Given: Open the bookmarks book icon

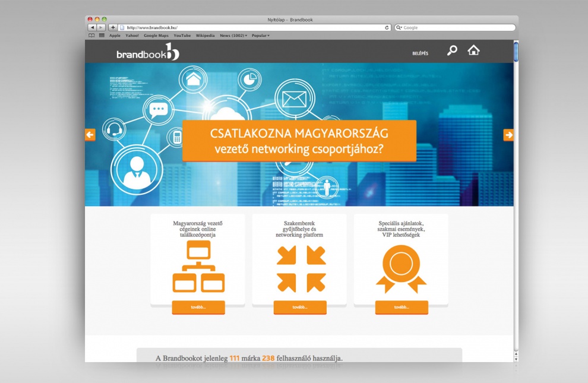Looking at the screenshot, I should [x=91, y=36].
